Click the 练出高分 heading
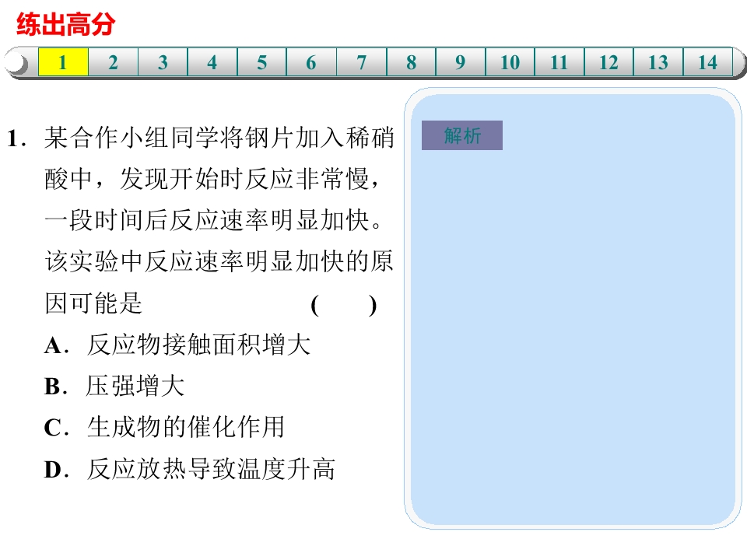This screenshot has height=560, width=747. coord(65,24)
